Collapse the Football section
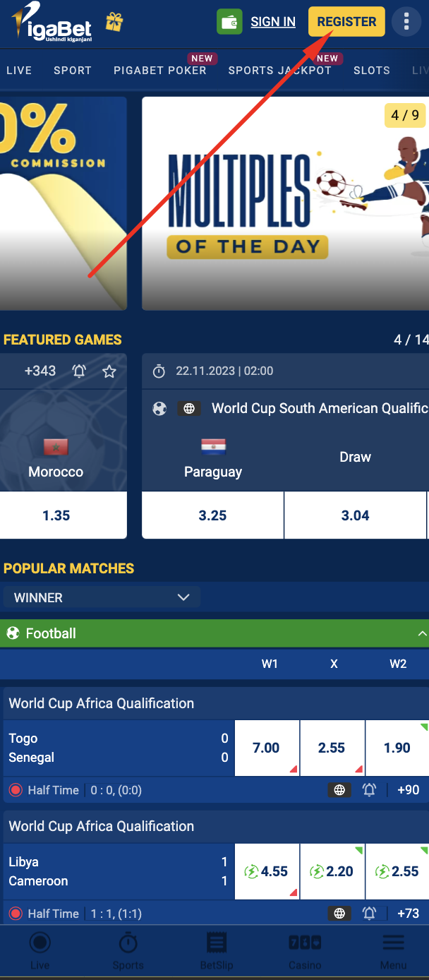Screen dimensions: 429x980 tap(422, 634)
